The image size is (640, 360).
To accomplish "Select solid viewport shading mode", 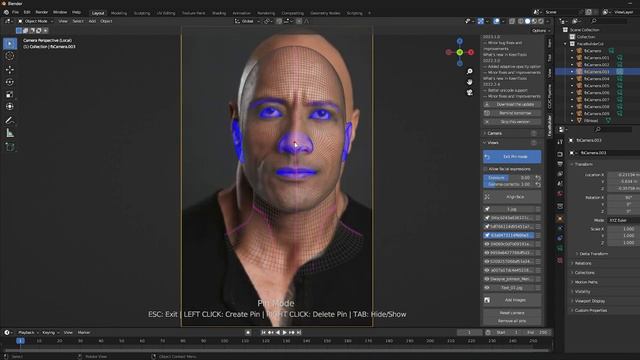I will coord(527,21).
